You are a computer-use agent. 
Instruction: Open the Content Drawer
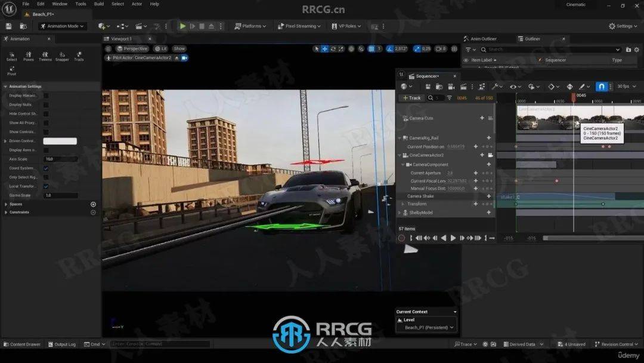tap(22, 344)
